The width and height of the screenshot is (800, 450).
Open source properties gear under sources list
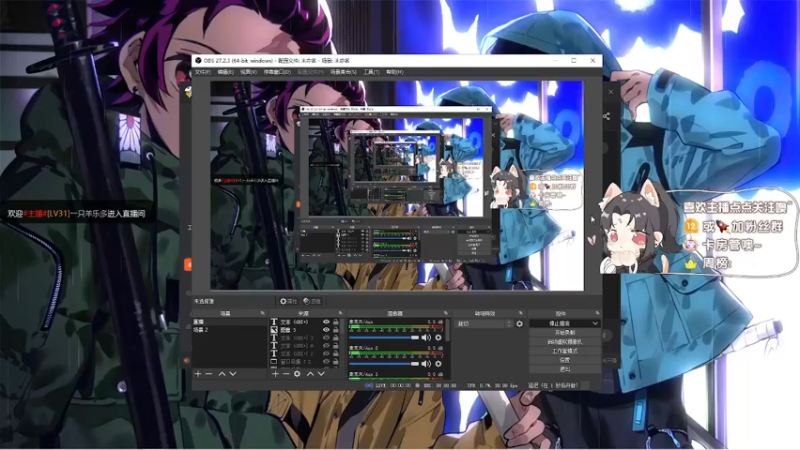click(297, 374)
